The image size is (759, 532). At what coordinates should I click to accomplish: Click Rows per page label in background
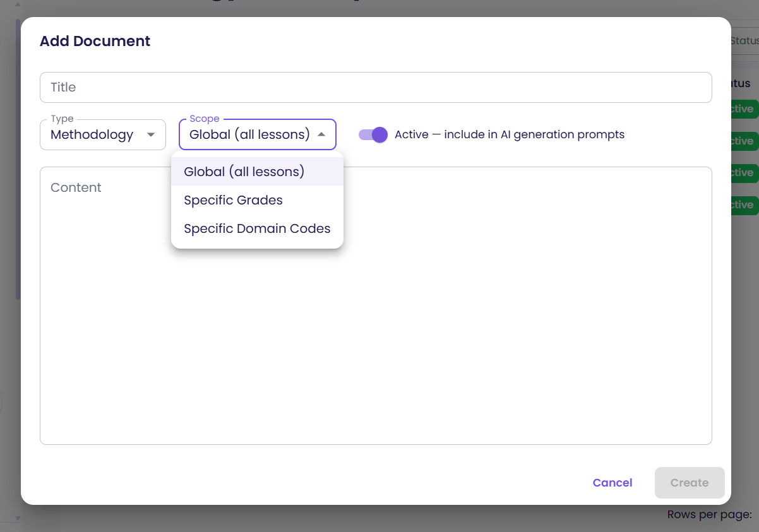pyautogui.click(x=710, y=515)
